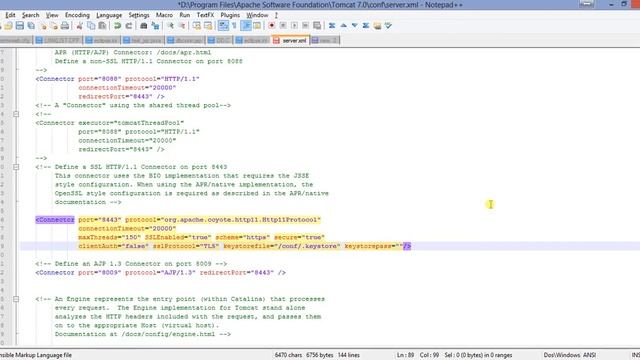Stop macro recording toolbar icon
The height and width of the screenshot is (360, 640).
[283, 26]
